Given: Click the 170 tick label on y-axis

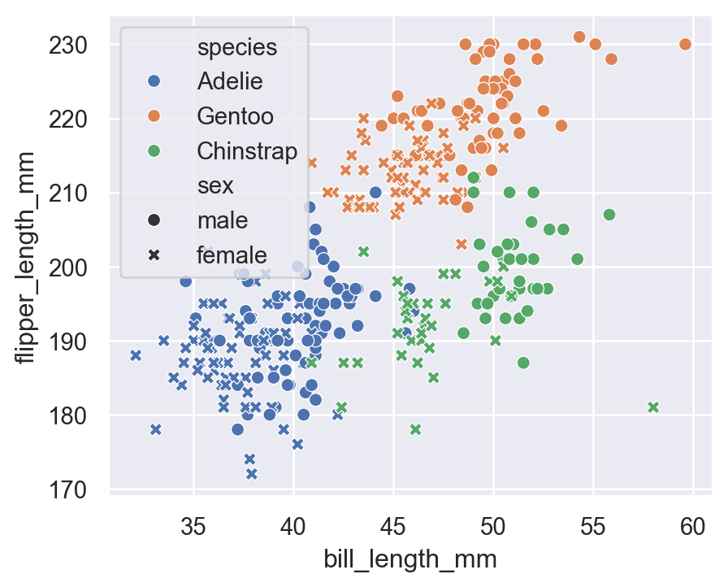Looking at the screenshot, I should pyautogui.click(x=80, y=490).
